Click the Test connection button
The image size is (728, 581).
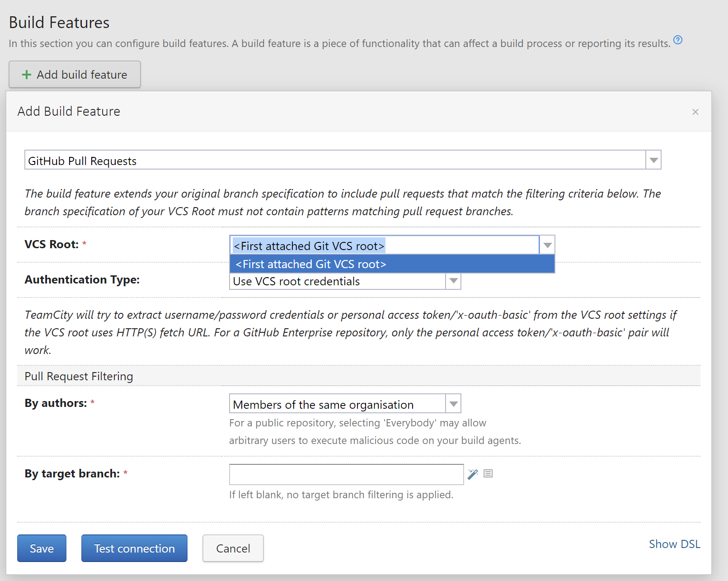(x=134, y=548)
